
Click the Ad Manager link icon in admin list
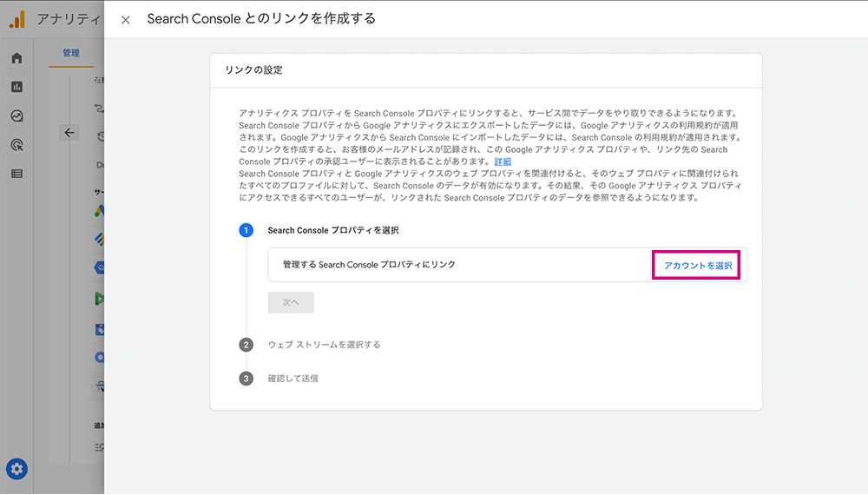[x=99, y=239]
